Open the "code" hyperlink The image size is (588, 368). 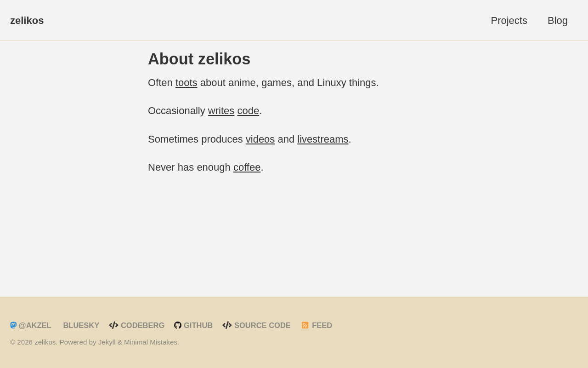point(248,111)
